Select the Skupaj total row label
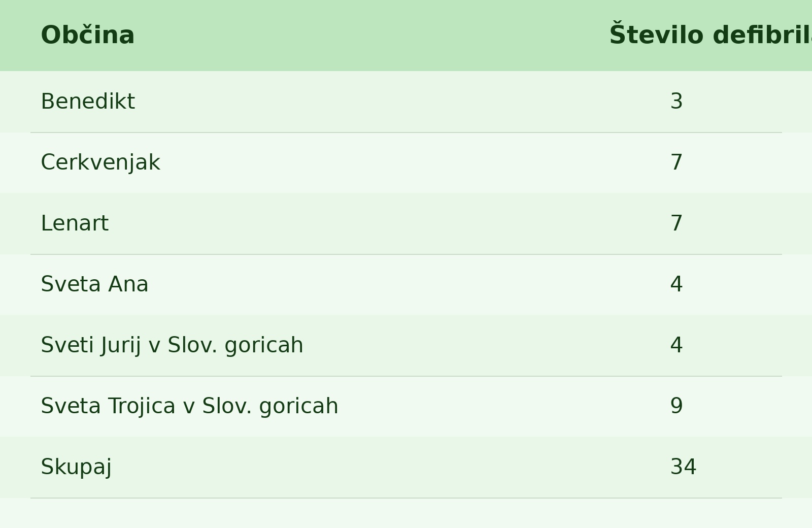812x528 pixels. tap(76, 468)
